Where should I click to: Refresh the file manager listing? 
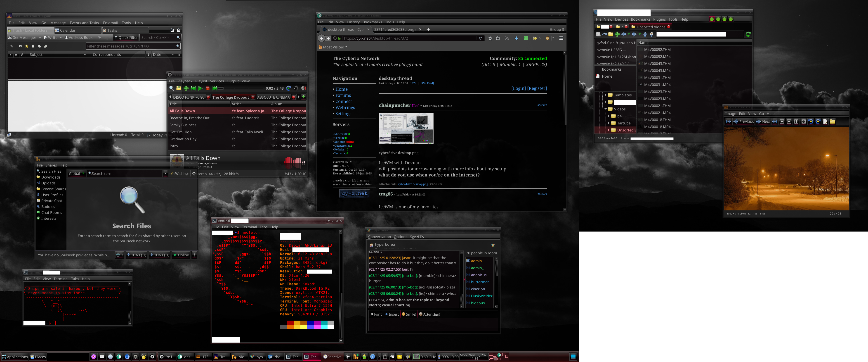pos(748,34)
